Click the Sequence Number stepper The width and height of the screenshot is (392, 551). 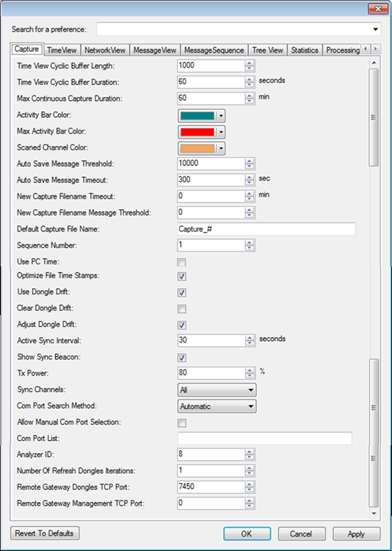249,245
